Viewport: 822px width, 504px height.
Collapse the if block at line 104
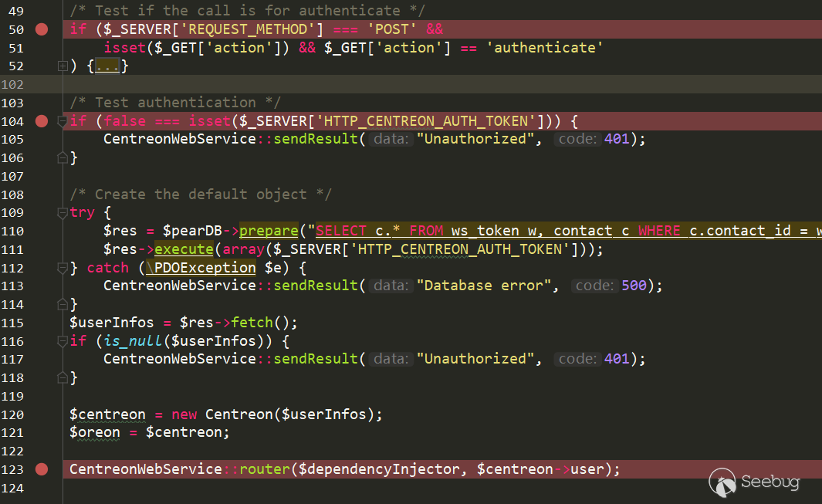(x=63, y=121)
